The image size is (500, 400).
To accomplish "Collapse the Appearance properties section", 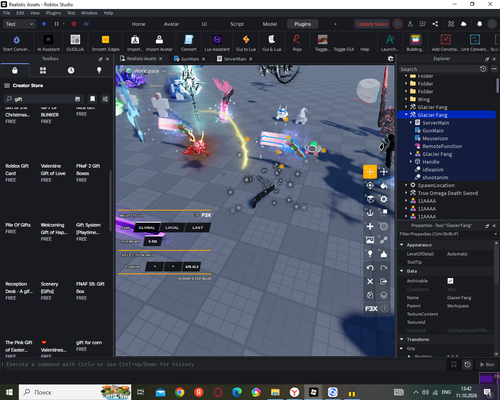I will tap(402, 245).
